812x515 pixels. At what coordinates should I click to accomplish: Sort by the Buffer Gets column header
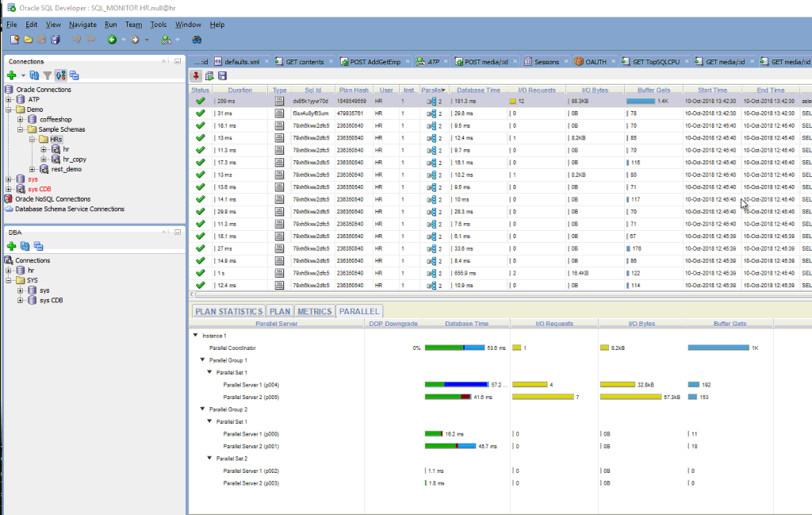(653, 90)
